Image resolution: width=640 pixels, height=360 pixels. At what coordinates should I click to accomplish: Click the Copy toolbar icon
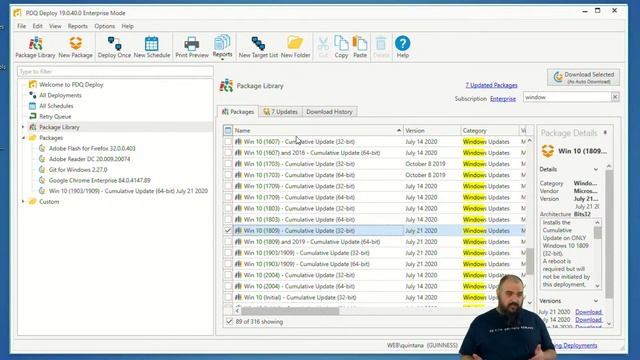point(341,47)
